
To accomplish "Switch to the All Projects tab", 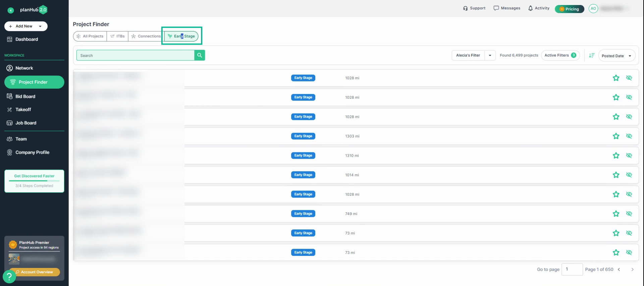I will (x=90, y=36).
